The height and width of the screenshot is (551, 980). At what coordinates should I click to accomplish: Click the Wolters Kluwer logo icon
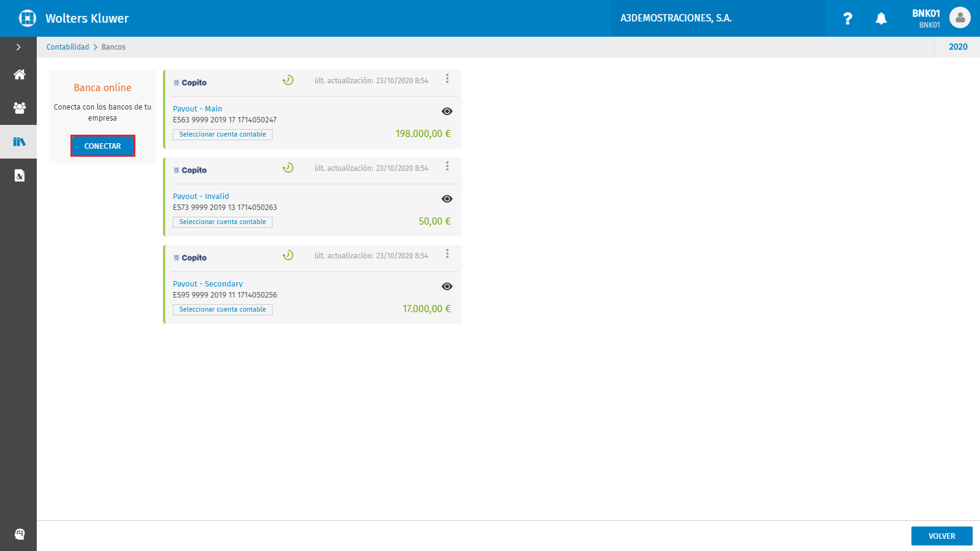tap(28, 18)
